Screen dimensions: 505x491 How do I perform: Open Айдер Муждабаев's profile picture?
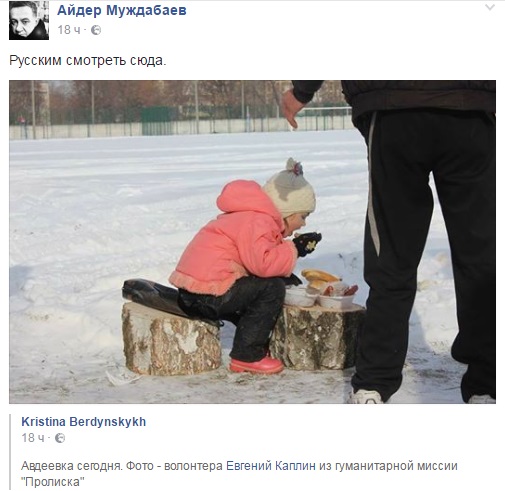[29, 20]
